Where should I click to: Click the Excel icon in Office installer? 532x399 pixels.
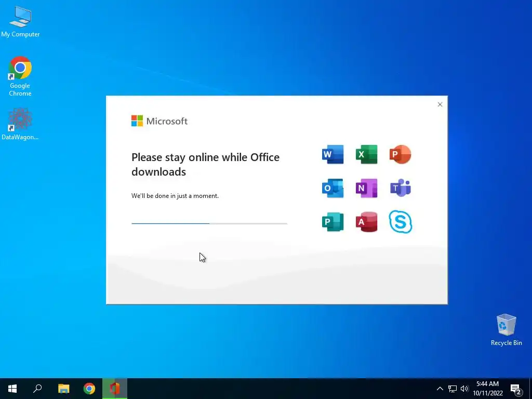coord(366,154)
